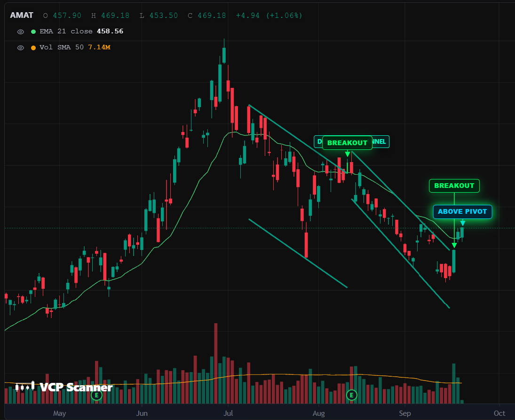
Task: Select the BREAKOUT label in August
Action: pos(347,143)
